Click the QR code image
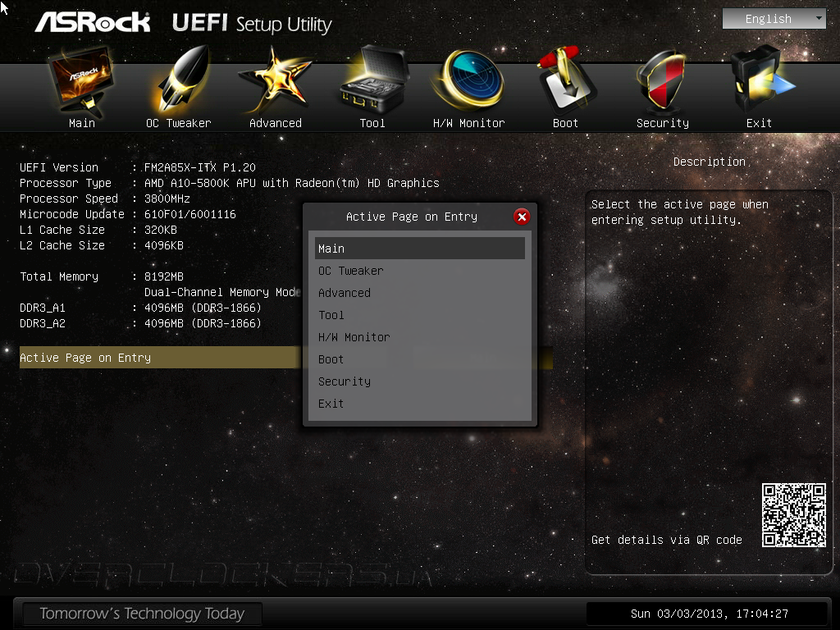This screenshot has height=630, width=840. (x=794, y=515)
